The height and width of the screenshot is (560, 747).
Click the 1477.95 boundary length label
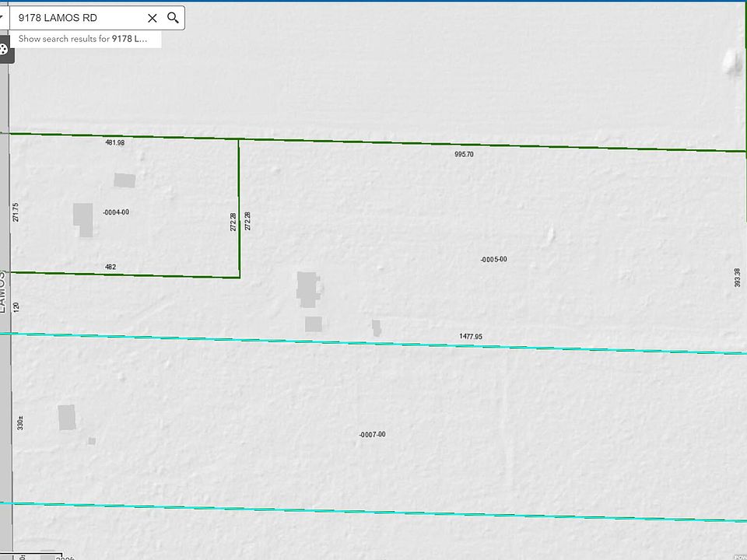(x=470, y=337)
